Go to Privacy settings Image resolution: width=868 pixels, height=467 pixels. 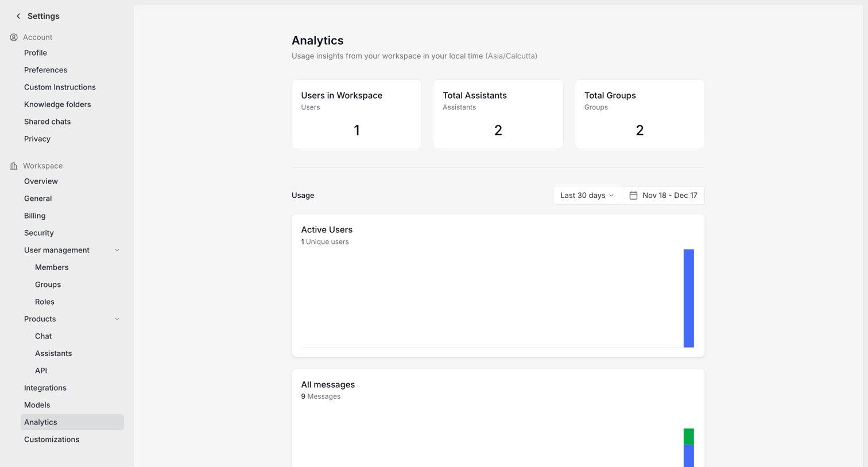click(37, 139)
